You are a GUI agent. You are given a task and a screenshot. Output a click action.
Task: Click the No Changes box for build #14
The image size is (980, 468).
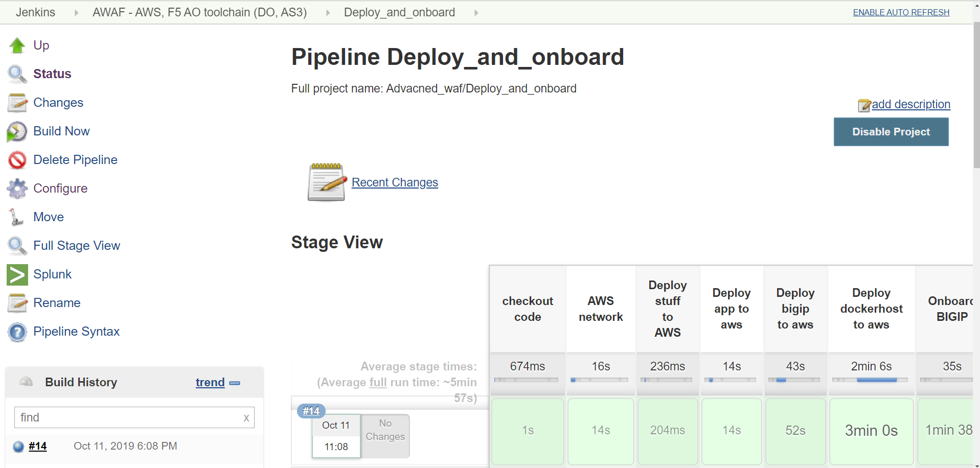pos(385,436)
